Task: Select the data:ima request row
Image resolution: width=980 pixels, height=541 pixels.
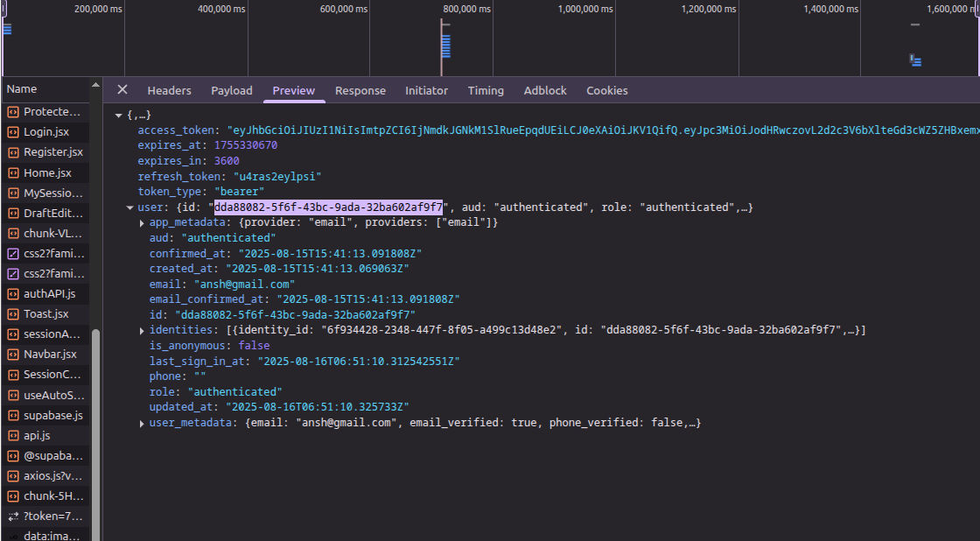Action: point(45,536)
